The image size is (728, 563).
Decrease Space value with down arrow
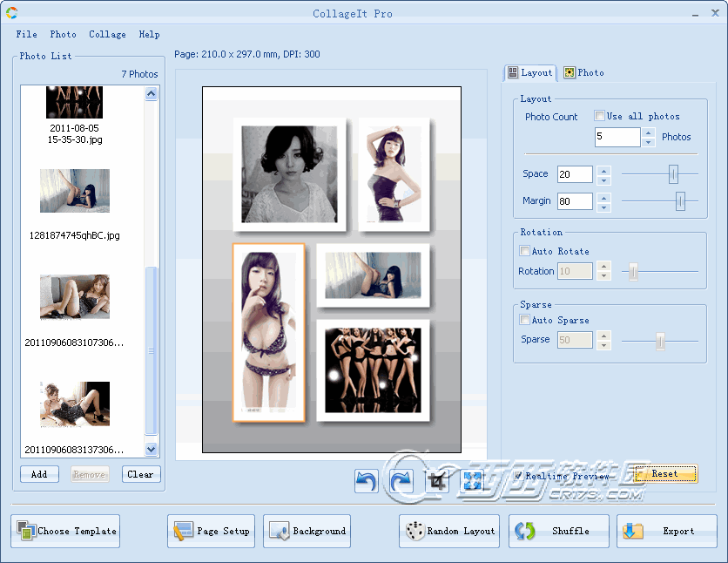pyautogui.click(x=604, y=180)
